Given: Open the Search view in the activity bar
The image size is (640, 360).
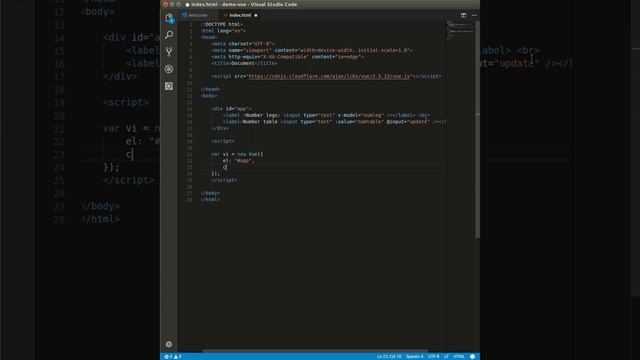Looking at the screenshot, I should click(x=169, y=35).
